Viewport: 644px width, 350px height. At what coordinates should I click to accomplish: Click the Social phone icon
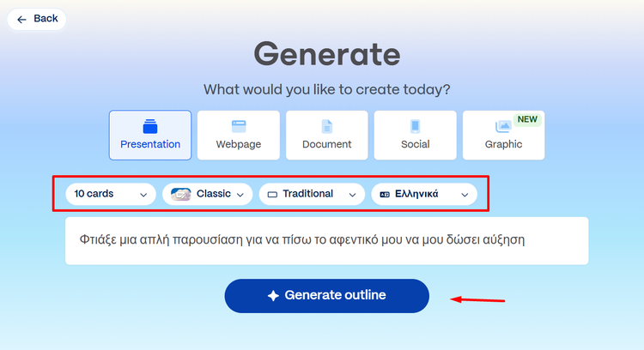click(x=416, y=126)
